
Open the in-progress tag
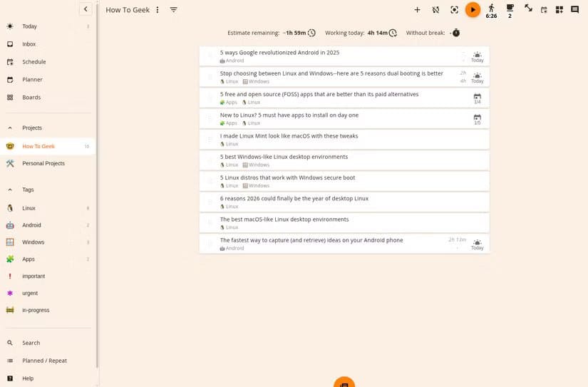point(48,310)
